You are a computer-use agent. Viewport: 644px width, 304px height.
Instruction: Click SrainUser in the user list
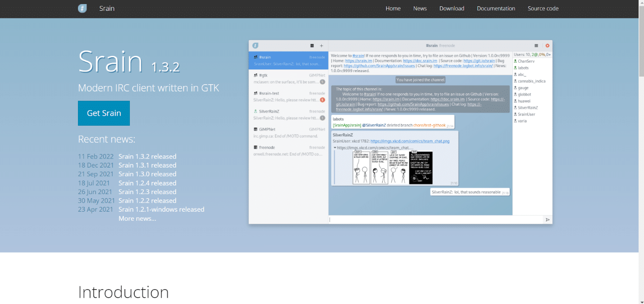tap(526, 114)
